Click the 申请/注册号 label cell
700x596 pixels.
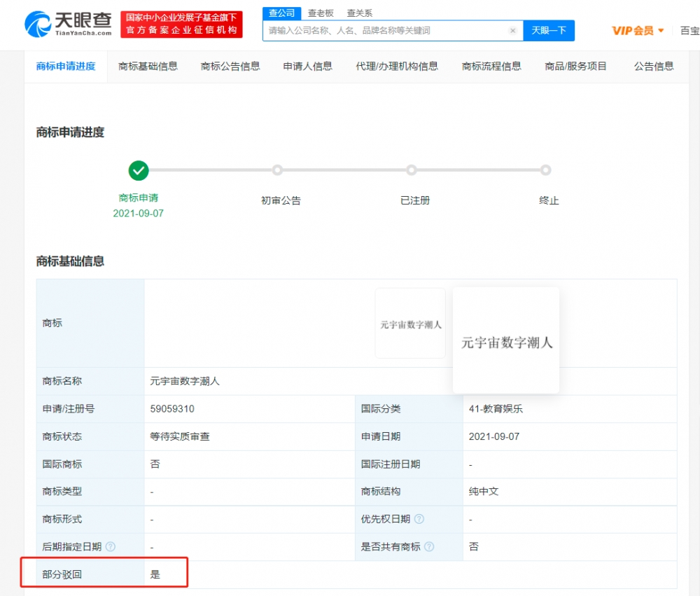(x=90, y=409)
